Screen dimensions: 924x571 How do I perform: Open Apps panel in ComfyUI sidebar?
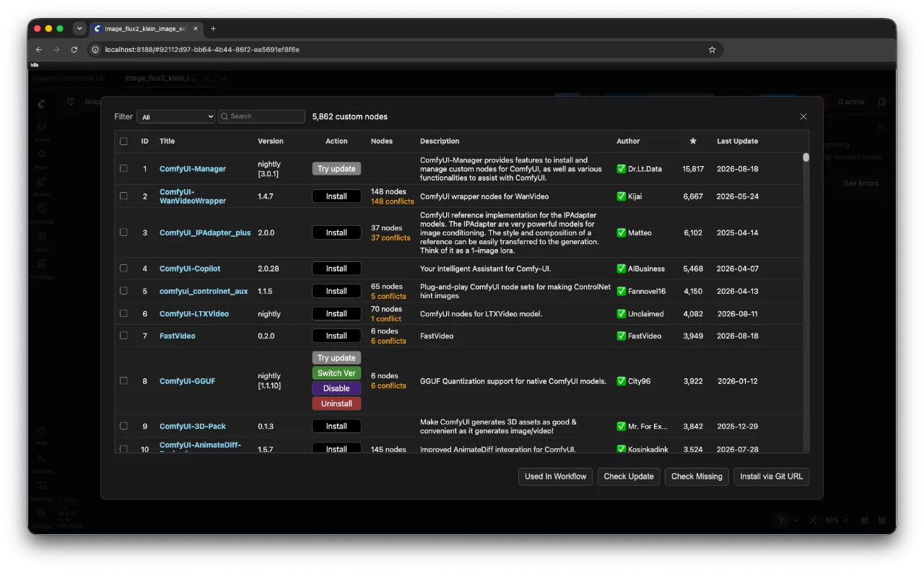pos(41,240)
